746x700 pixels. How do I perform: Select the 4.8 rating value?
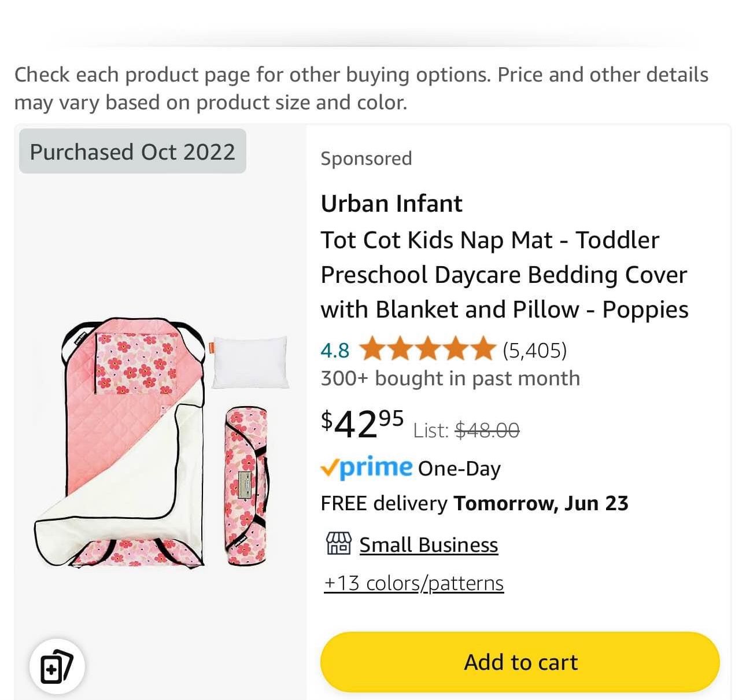pyautogui.click(x=334, y=350)
